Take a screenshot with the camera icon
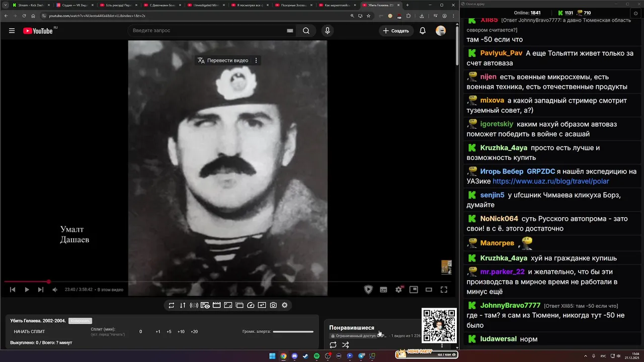The width and height of the screenshot is (644, 362). pos(273,305)
